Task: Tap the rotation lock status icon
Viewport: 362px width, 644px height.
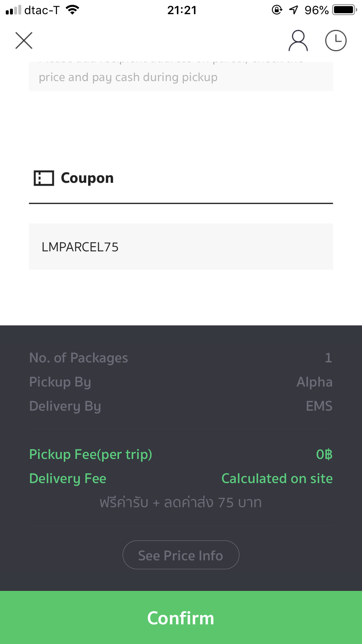Action: click(x=277, y=10)
